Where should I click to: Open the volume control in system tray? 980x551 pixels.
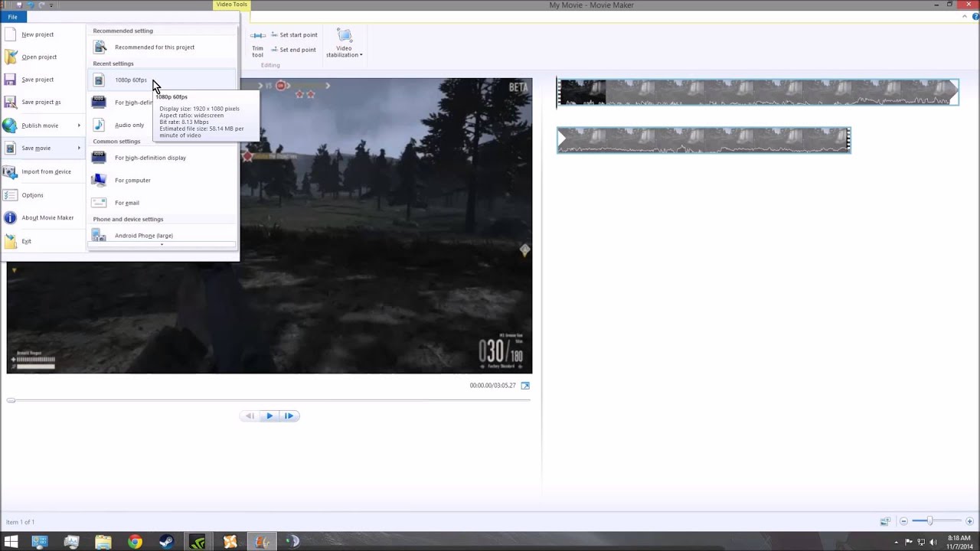pos(933,542)
